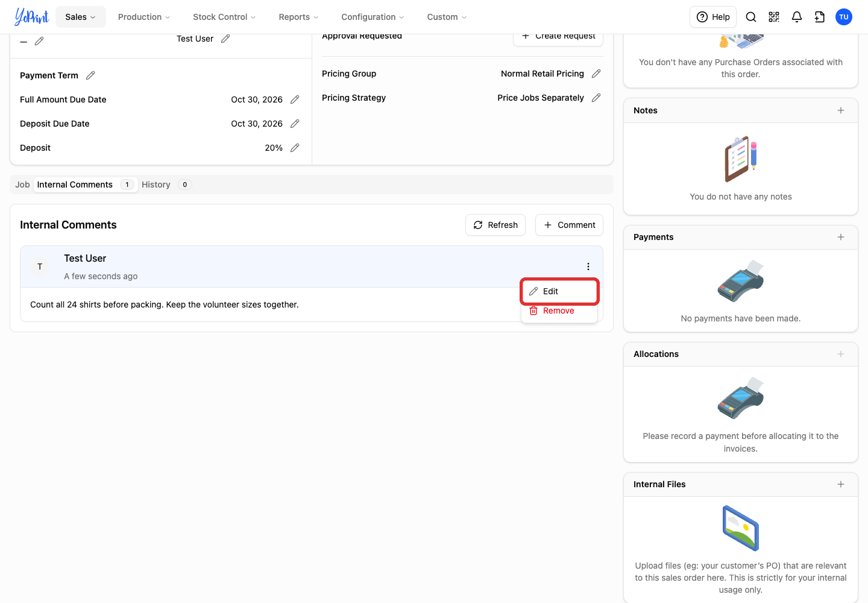Click the dash pencil icon beside Test User

pyautogui.click(x=39, y=41)
